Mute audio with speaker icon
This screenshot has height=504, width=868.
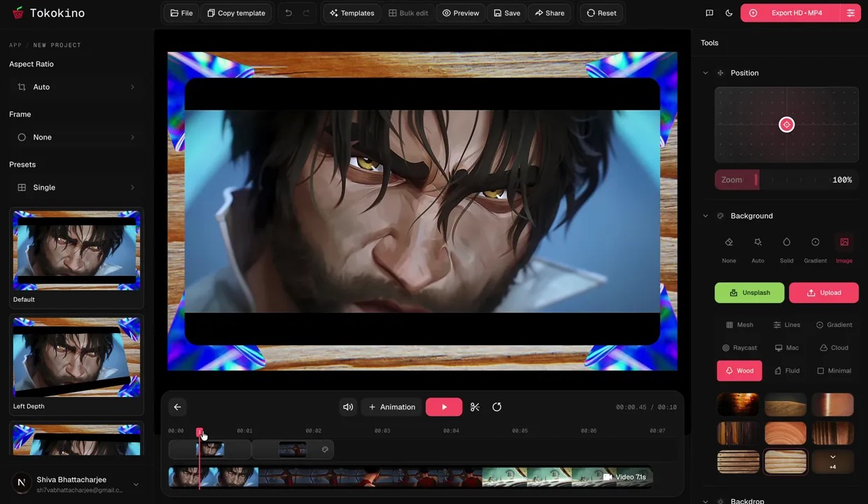(348, 407)
